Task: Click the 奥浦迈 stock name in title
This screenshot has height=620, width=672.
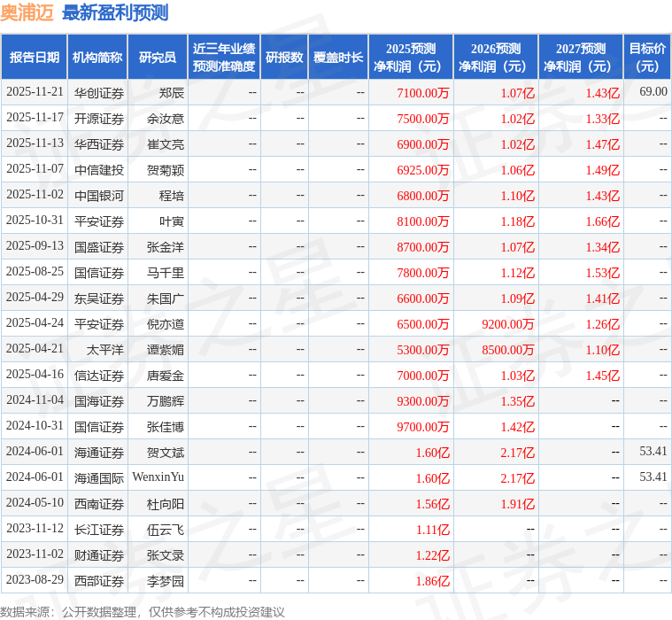Action: click(x=27, y=12)
